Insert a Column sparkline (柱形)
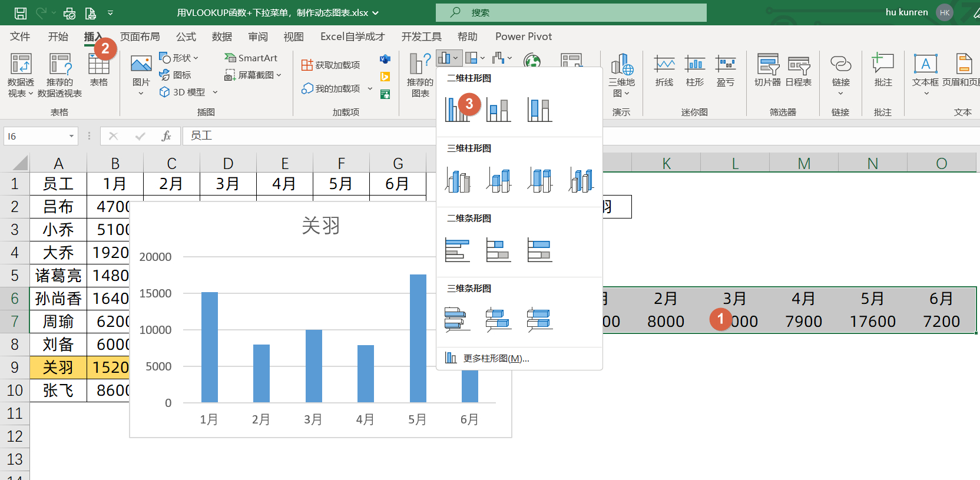Viewport: 980px width, 480px height. [695, 70]
